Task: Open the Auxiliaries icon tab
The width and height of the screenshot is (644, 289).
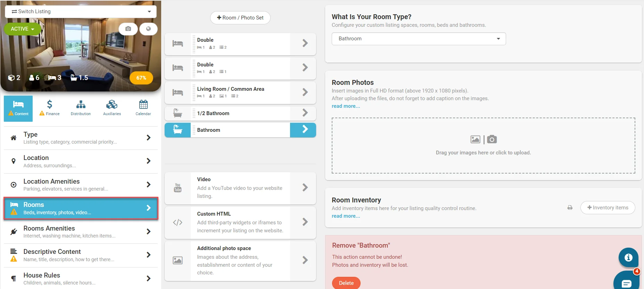Action: pyautogui.click(x=112, y=108)
